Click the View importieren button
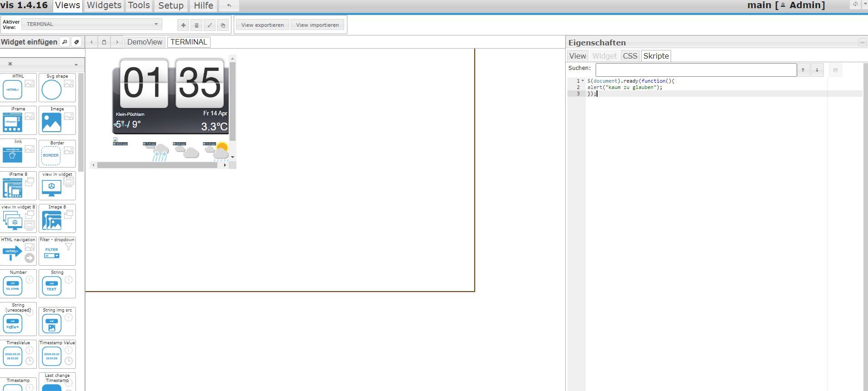This screenshot has height=391, width=868. click(317, 25)
